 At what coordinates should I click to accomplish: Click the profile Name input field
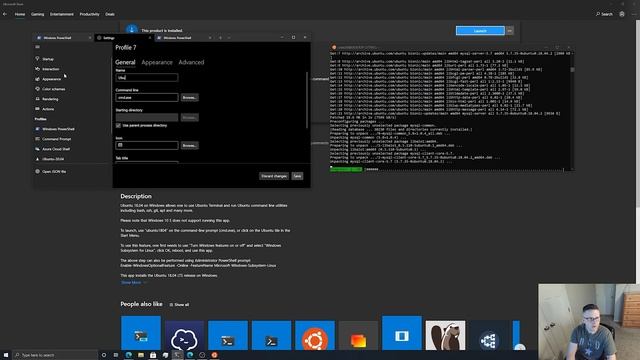[x=147, y=78]
